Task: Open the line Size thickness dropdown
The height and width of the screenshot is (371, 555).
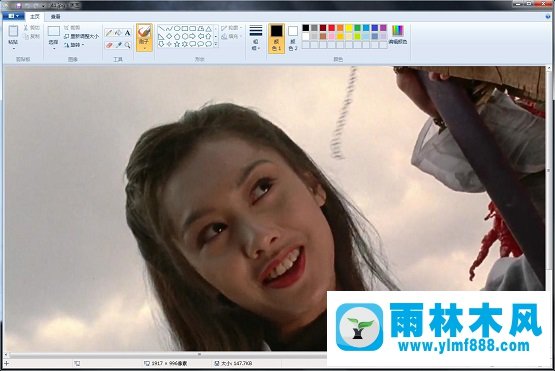Action: [256, 38]
